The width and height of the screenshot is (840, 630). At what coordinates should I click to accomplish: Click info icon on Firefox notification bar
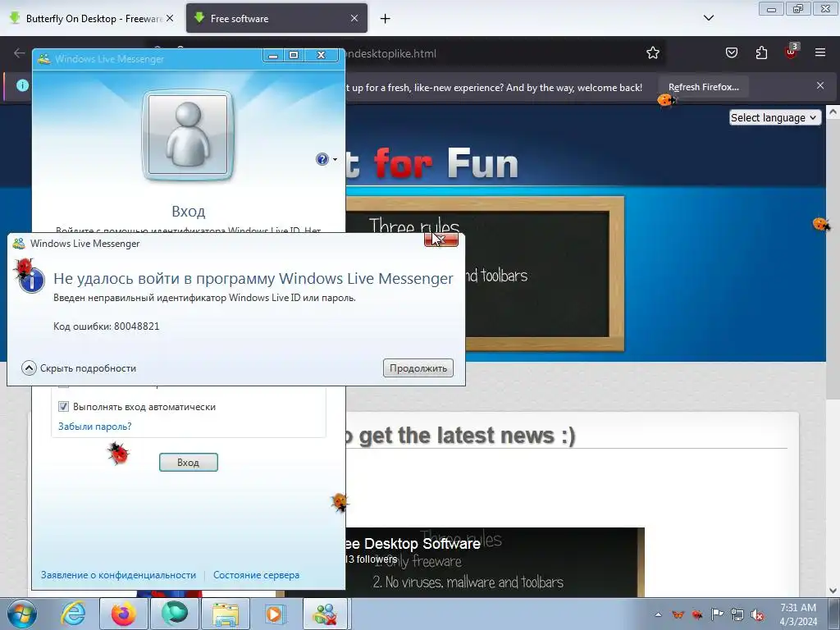click(x=22, y=85)
